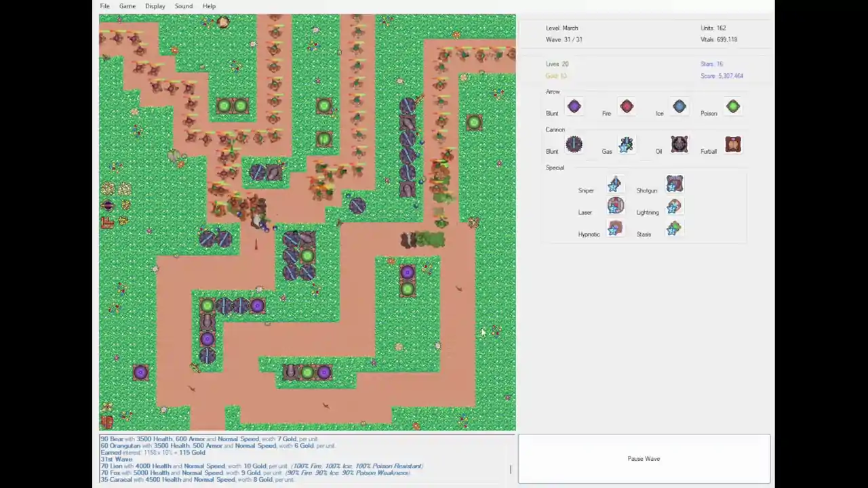Screen dimensions: 868x488
Task: Open the Game menu
Action: (x=127, y=6)
